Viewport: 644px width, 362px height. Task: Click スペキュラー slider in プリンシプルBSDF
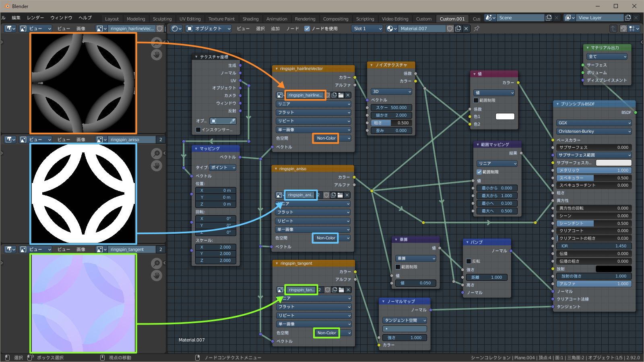(x=594, y=178)
